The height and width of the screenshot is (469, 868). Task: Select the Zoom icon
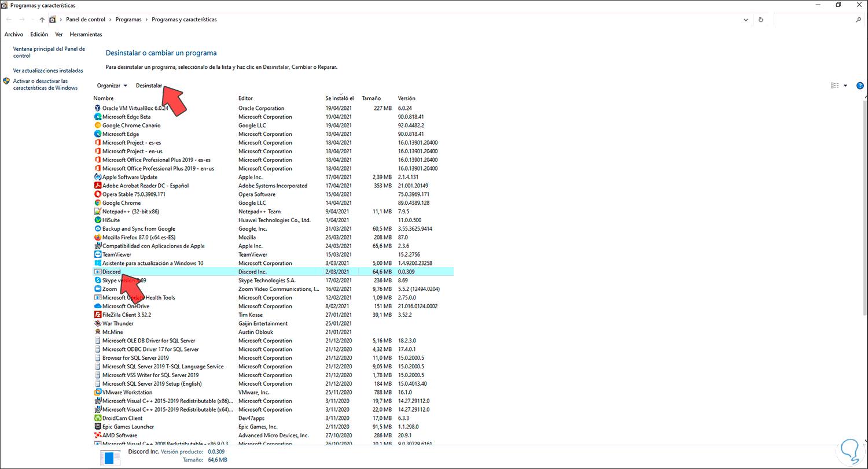coord(97,289)
